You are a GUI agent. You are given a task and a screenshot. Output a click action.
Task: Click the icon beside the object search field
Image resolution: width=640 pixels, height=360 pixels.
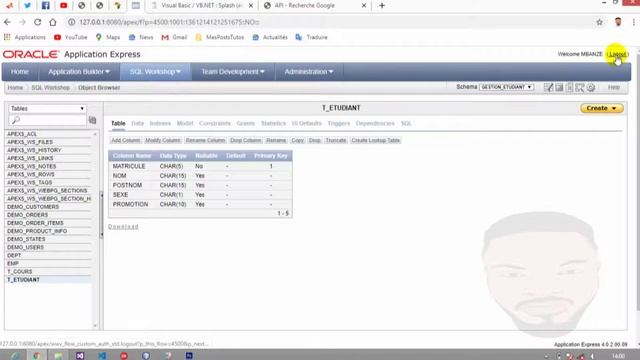tap(93, 120)
